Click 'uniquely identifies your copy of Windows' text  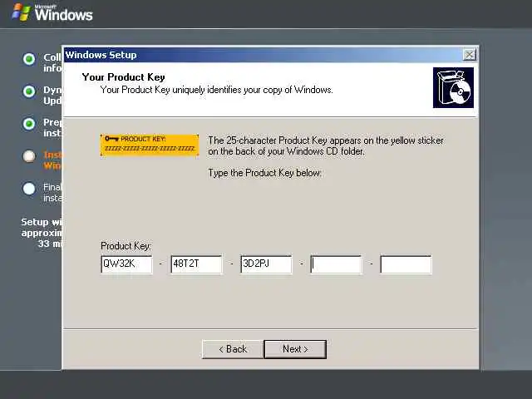click(x=253, y=90)
